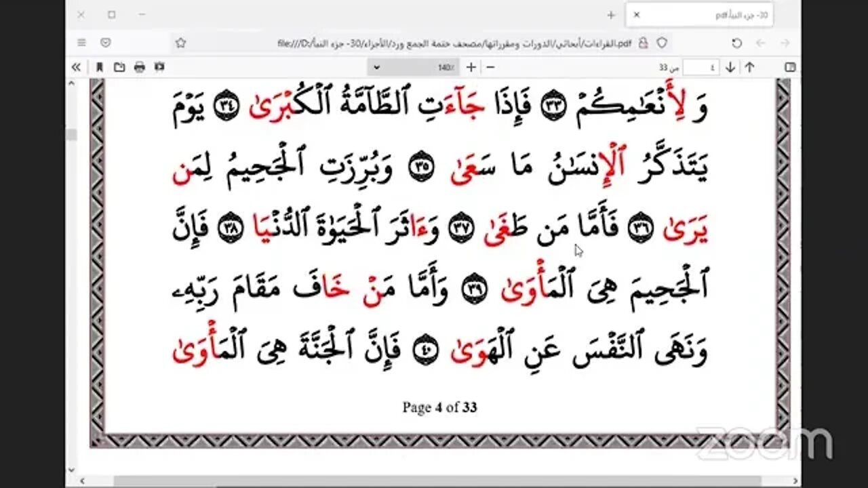This screenshot has height=488, width=868.
Task: Zoom in with the plus button
Action: (x=471, y=67)
